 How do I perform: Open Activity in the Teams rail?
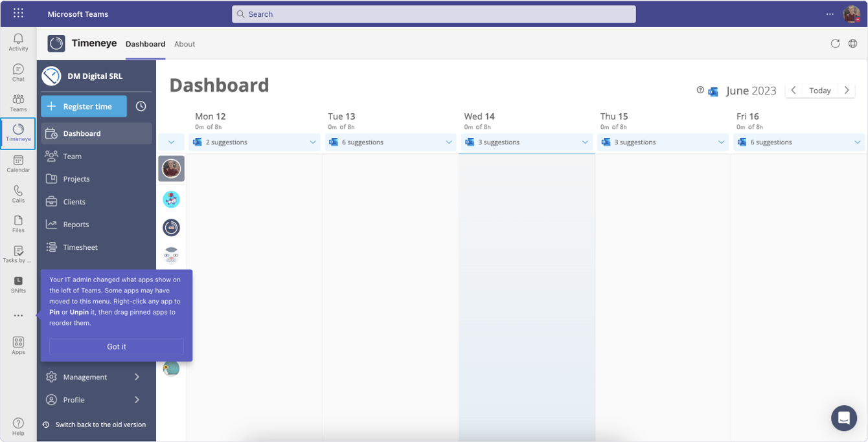pyautogui.click(x=18, y=43)
